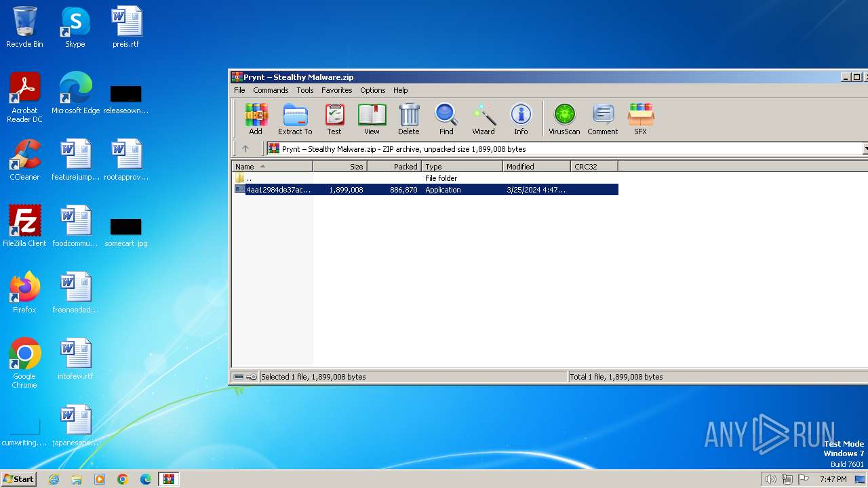
Task: Click the Action Center flag tray icon
Action: pos(804,479)
